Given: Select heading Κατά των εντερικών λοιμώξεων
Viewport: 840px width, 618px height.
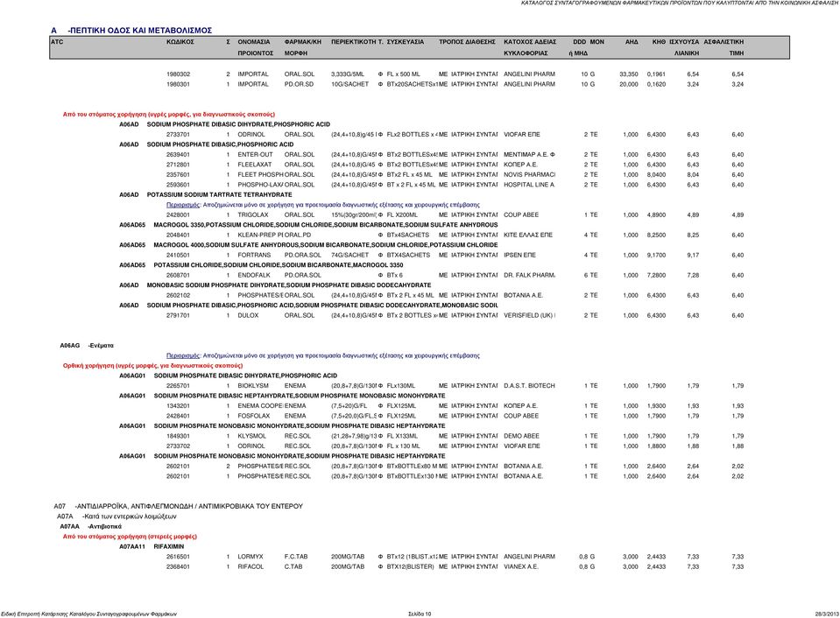Looking at the screenshot, I should coord(130,516).
